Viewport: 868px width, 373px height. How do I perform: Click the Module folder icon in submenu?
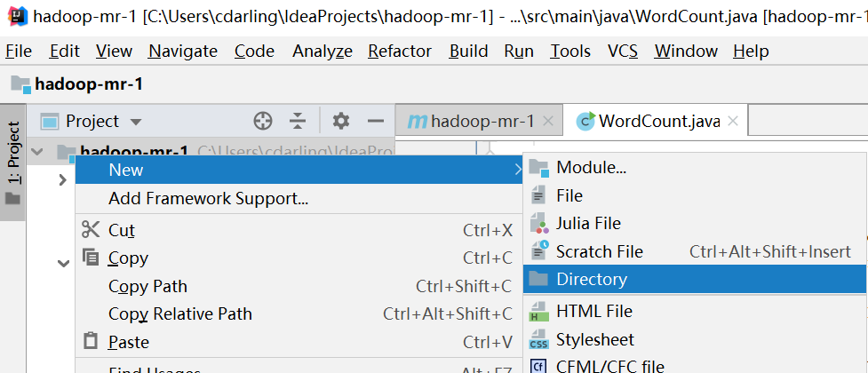pyautogui.click(x=538, y=168)
